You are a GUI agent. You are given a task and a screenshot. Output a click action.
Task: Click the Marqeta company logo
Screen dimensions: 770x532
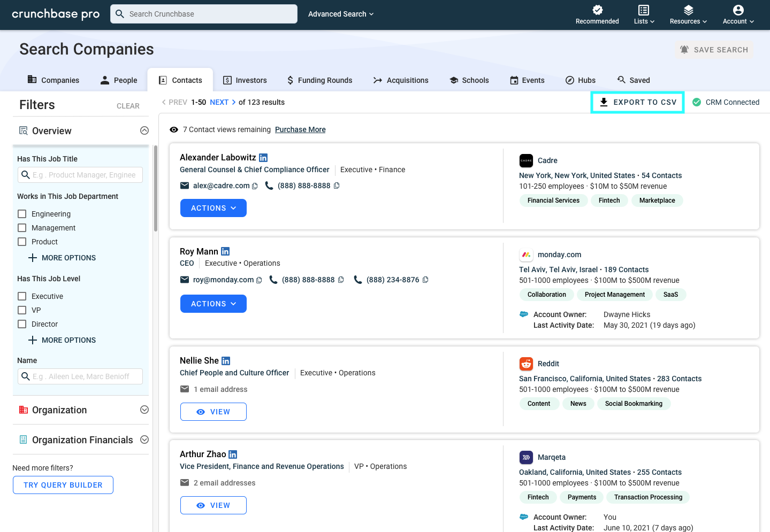pos(526,457)
